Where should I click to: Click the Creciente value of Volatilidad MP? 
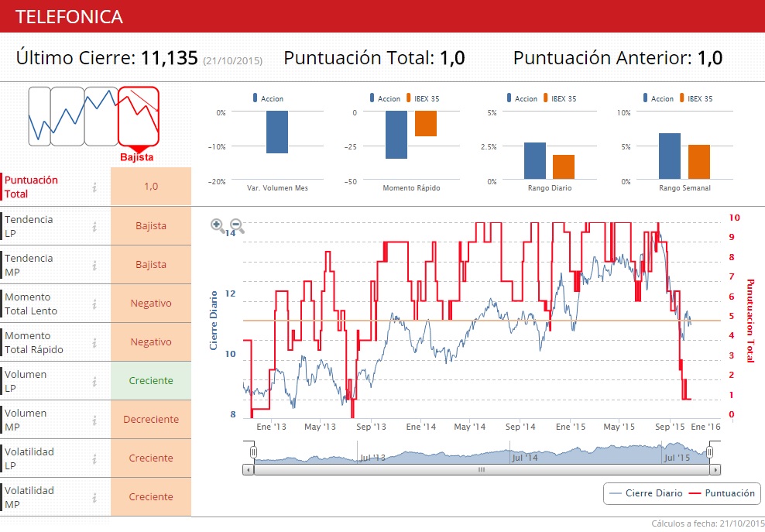point(151,496)
